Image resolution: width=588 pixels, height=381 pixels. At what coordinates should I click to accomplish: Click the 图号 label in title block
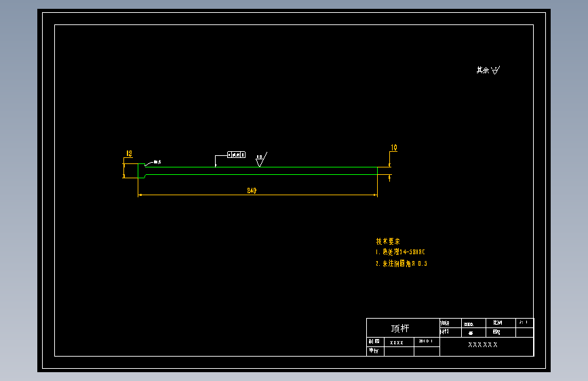coord(496,332)
